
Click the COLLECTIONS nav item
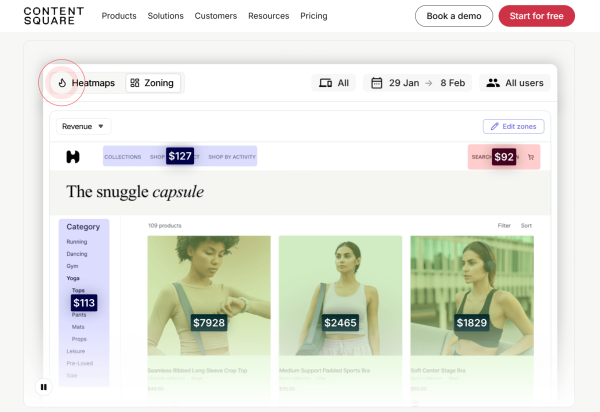click(x=123, y=157)
